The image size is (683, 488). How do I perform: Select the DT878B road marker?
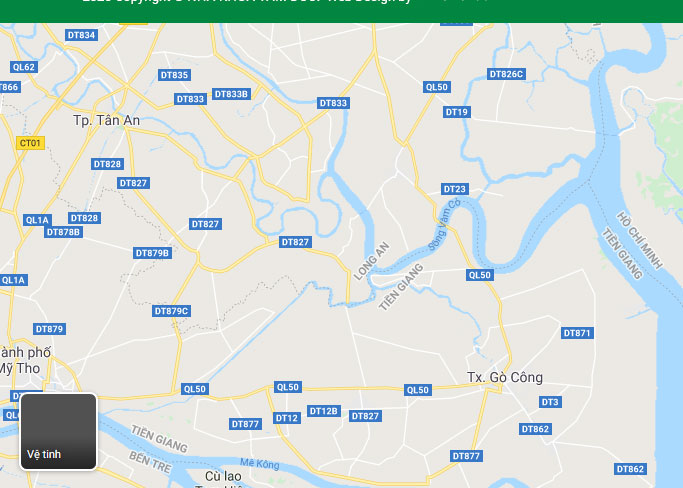64,232
